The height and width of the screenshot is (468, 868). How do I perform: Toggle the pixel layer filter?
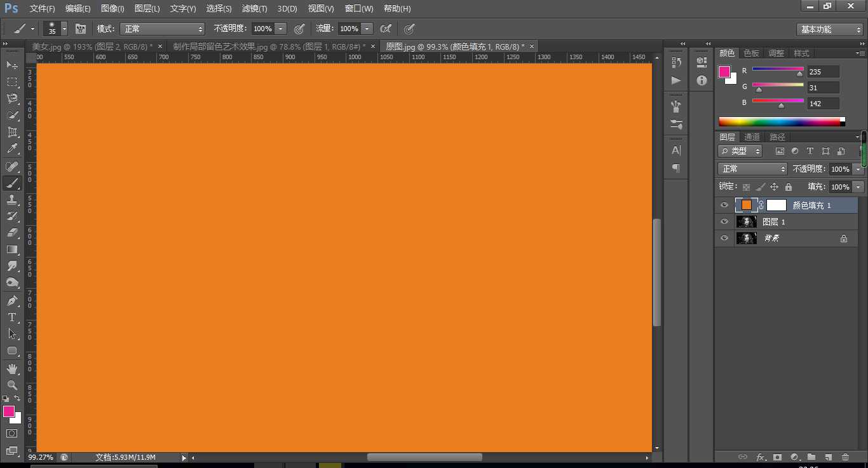pyautogui.click(x=780, y=151)
